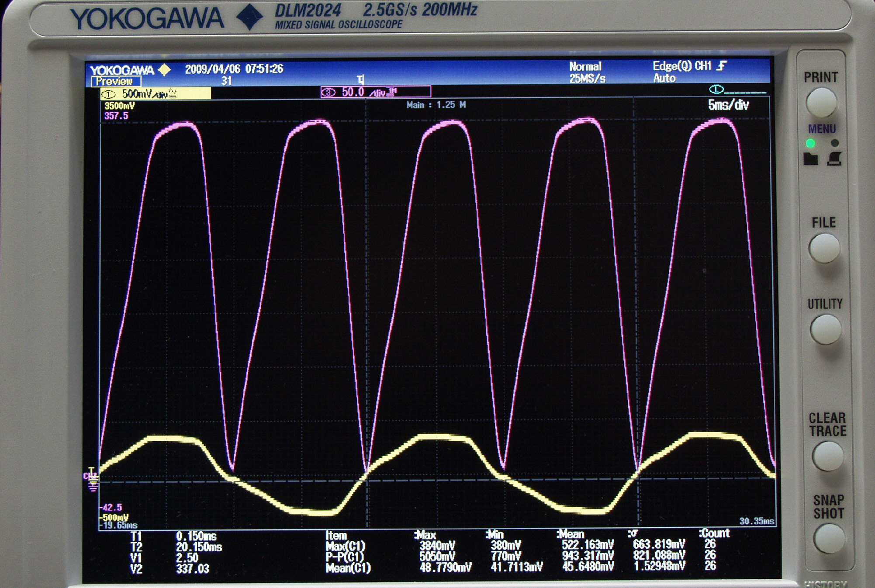Click the Max(C1) measurement item row
The width and height of the screenshot is (875, 588).
[x=345, y=546]
